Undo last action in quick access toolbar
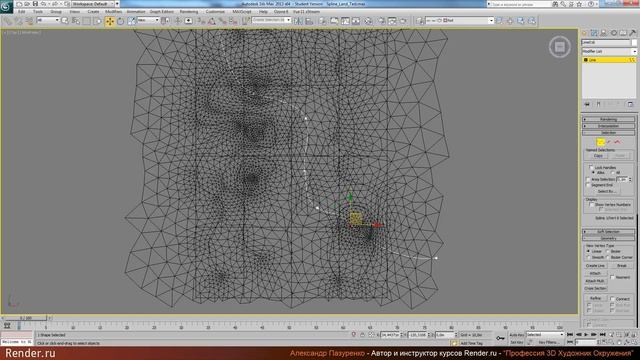The height and width of the screenshot is (360, 640). 44,4
